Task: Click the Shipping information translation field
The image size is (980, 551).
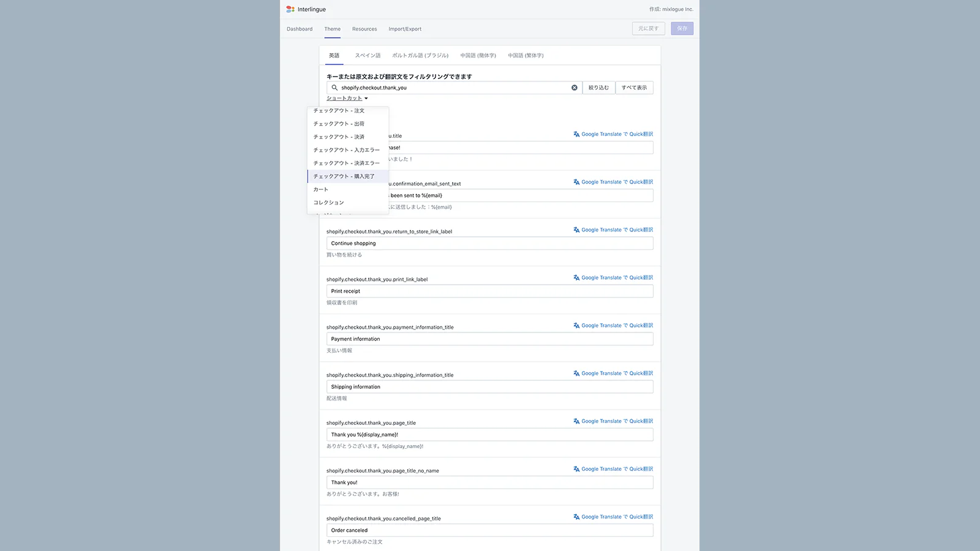Action: coord(489,387)
